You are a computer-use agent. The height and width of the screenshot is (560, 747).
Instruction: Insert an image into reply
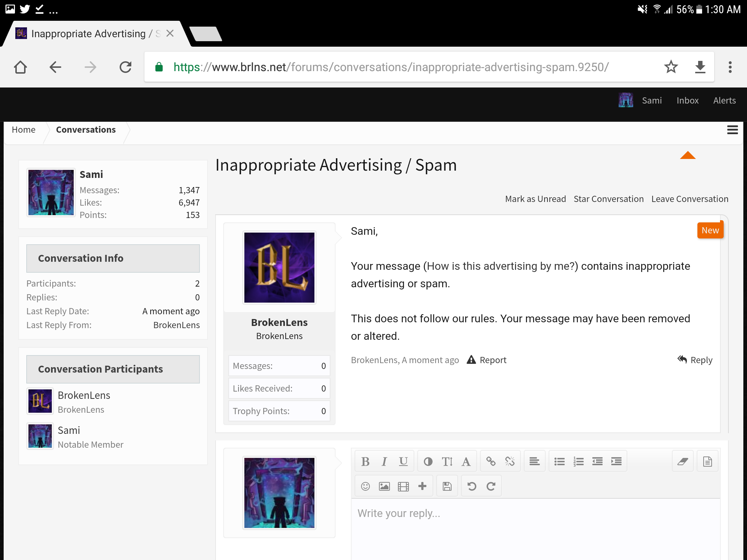(384, 486)
